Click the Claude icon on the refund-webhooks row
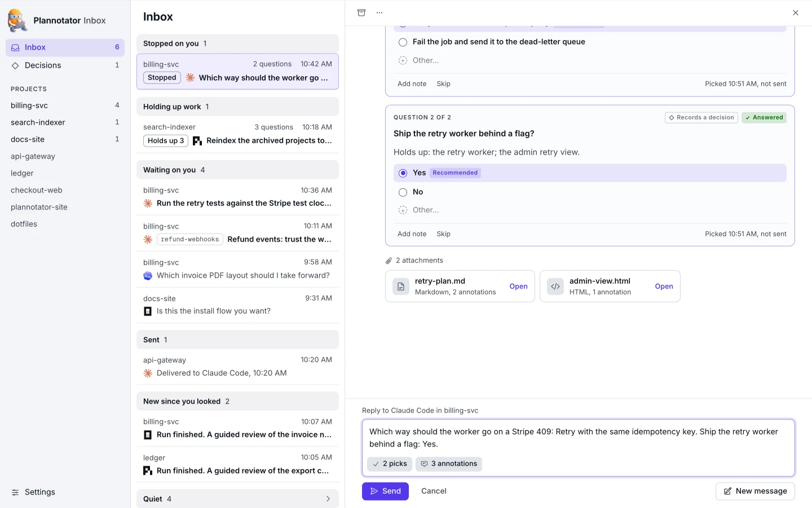The height and width of the screenshot is (508, 812). coord(148,239)
